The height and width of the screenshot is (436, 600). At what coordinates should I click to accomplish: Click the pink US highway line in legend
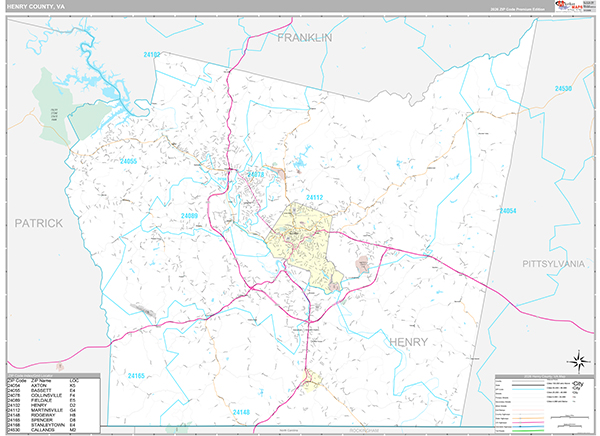click(527, 422)
